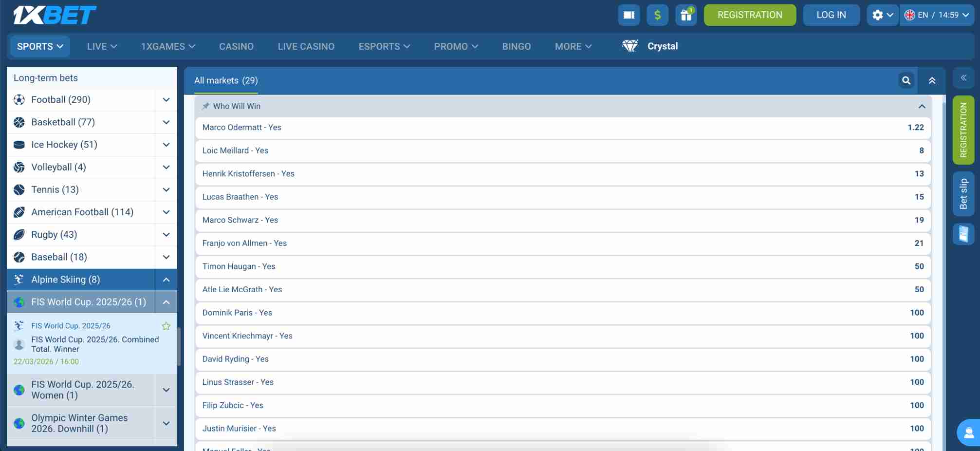The width and height of the screenshot is (980, 451).
Task: Click the Ice Hockey puck icon
Action: [19, 145]
